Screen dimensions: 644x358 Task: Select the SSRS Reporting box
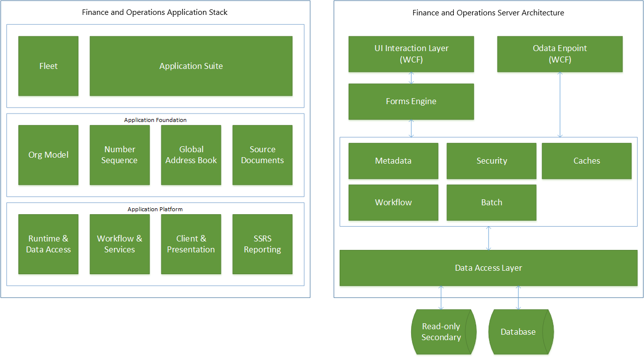tap(262, 244)
